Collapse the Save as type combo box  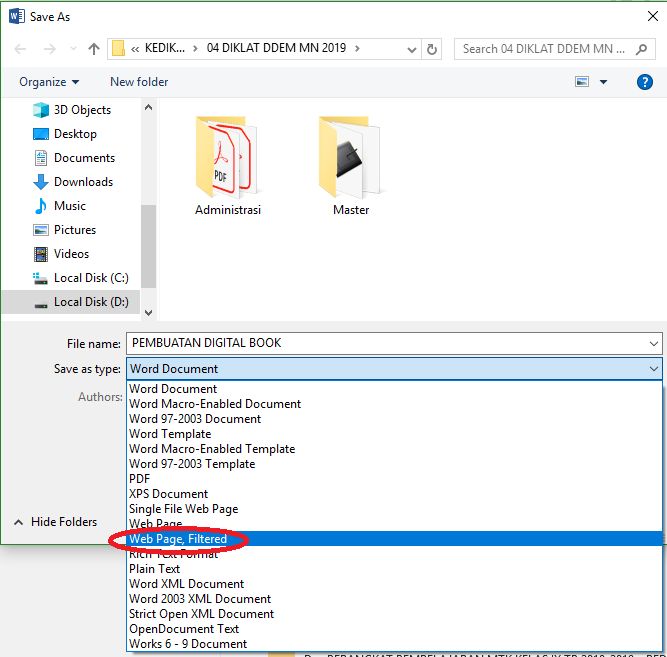click(x=394, y=368)
